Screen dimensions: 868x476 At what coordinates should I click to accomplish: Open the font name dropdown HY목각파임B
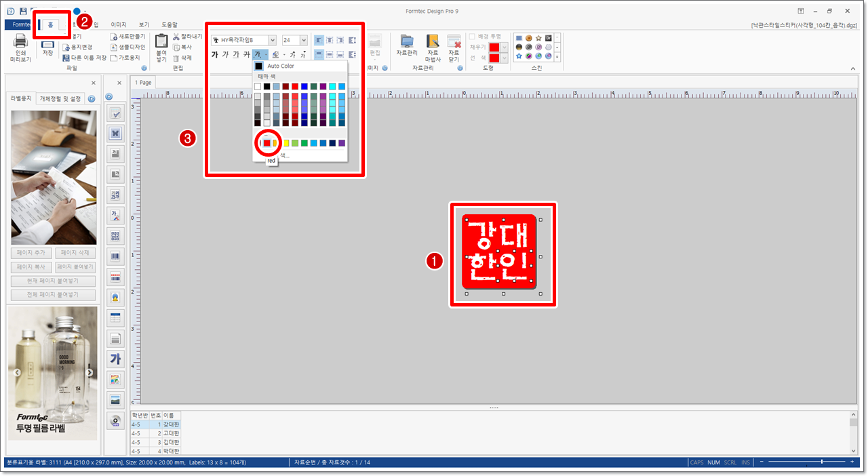point(273,41)
